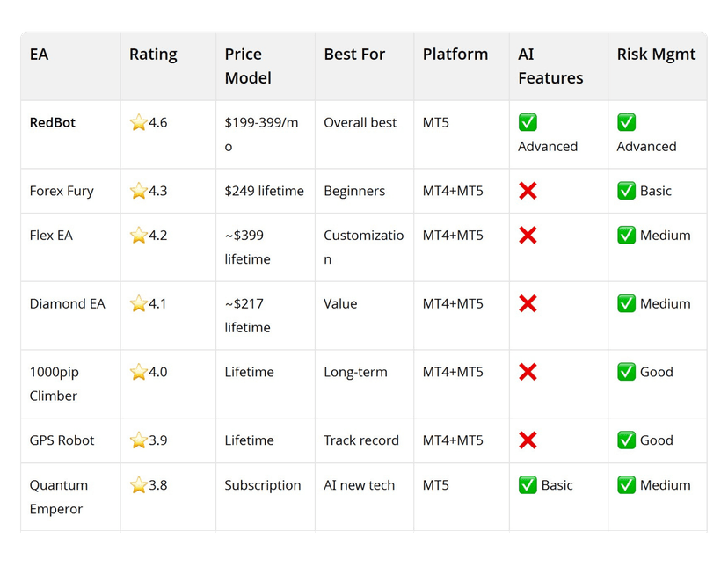Click the green check beside Diamond EA's 'Medium' risk
728x567 pixels.
coord(626,303)
